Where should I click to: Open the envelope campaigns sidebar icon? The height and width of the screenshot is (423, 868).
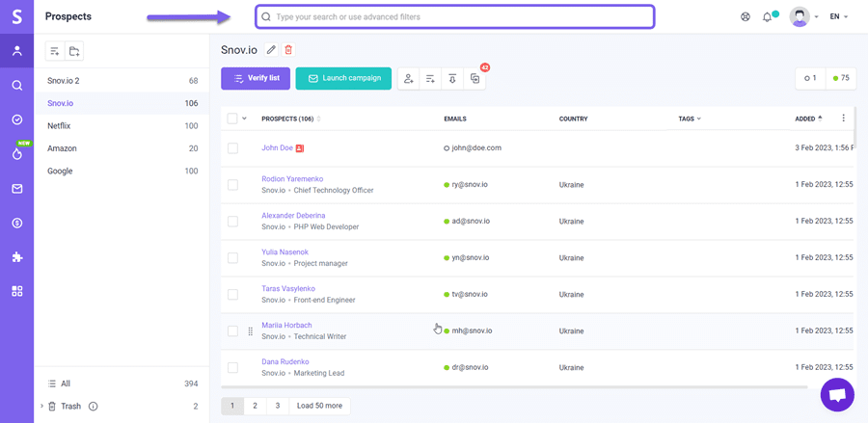(x=17, y=189)
